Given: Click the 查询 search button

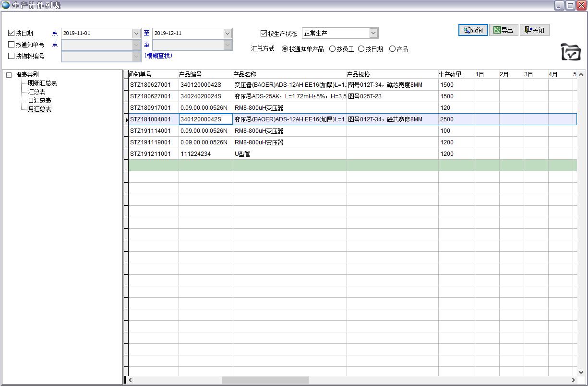Looking at the screenshot, I should pyautogui.click(x=473, y=30).
